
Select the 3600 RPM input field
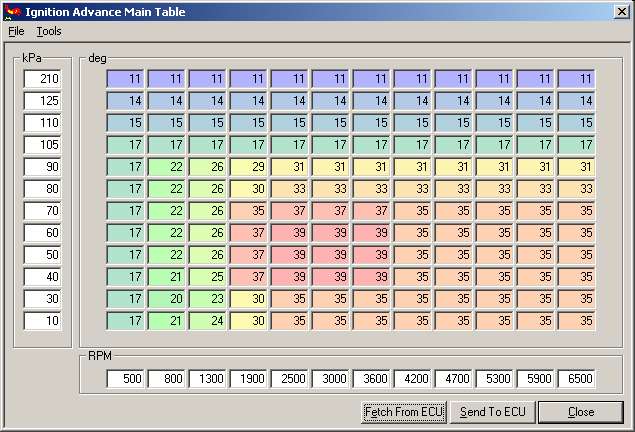[372, 379]
